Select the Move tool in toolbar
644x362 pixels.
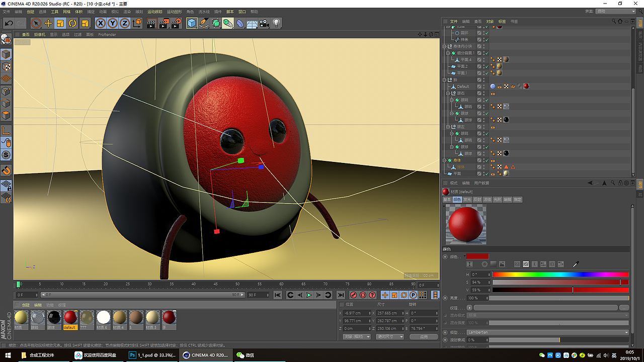(48, 23)
